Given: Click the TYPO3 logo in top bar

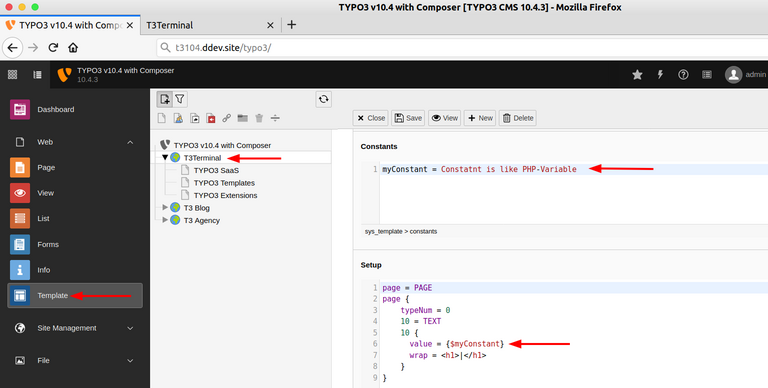Looking at the screenshot, I should pos(64,74).
